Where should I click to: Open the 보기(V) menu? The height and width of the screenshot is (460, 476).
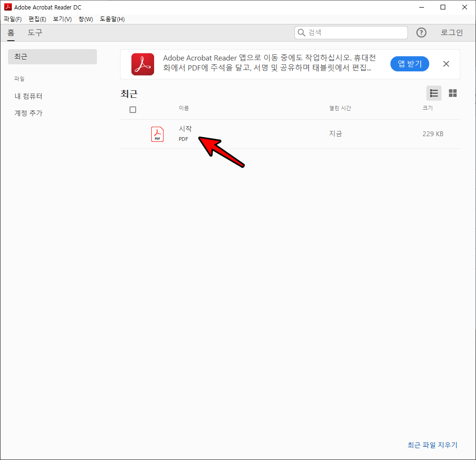coord(62,19)
